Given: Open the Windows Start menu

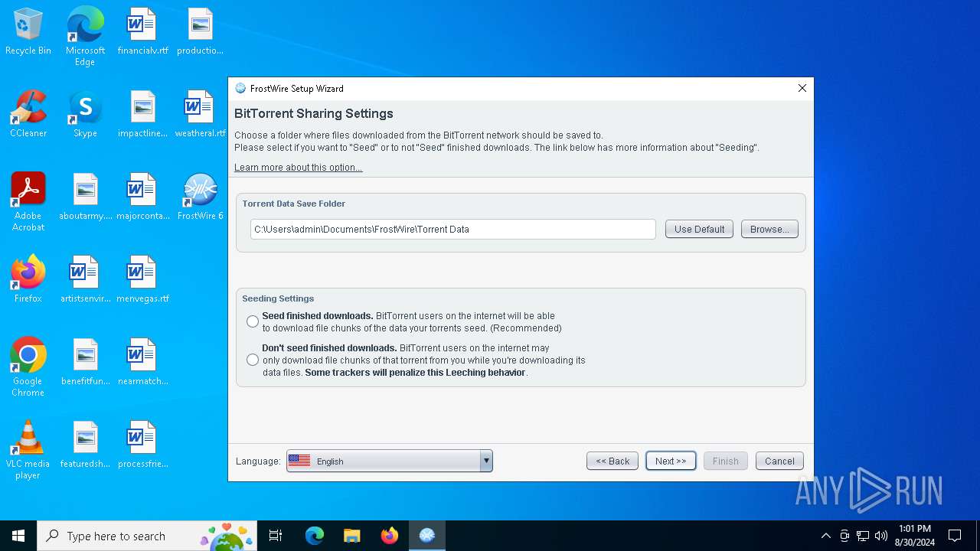Looking at the screenshot, I should [x=18, y=536].
